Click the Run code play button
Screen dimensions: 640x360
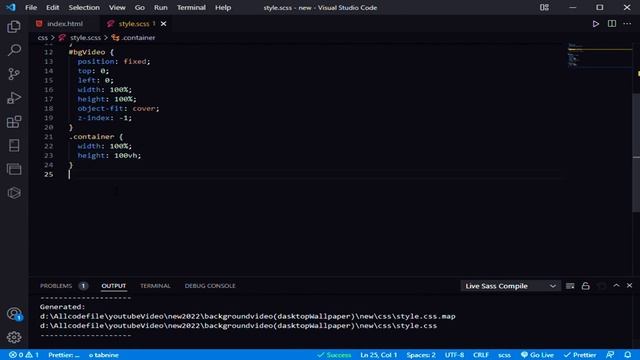[x=596, y=24]
